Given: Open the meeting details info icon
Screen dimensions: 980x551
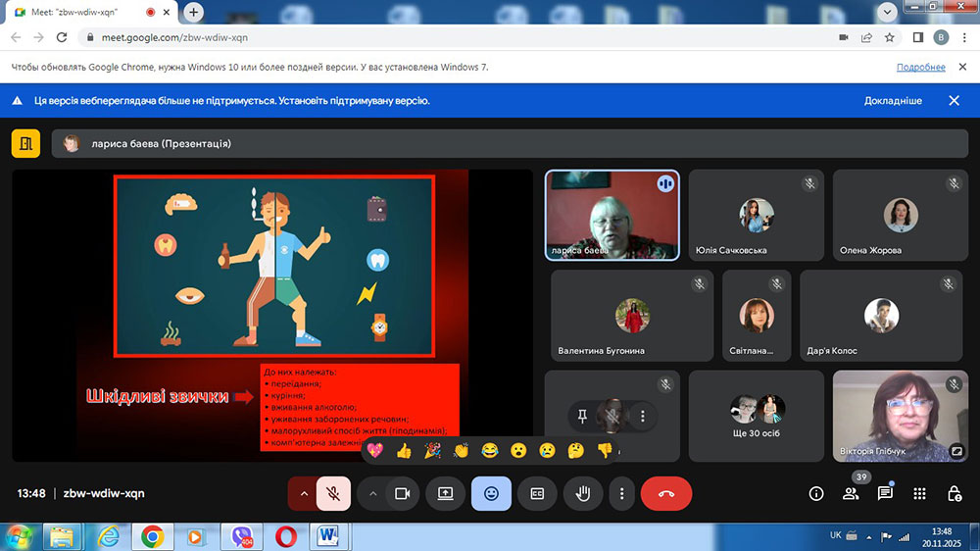Looking at the screenshot, I should point(815,494).
